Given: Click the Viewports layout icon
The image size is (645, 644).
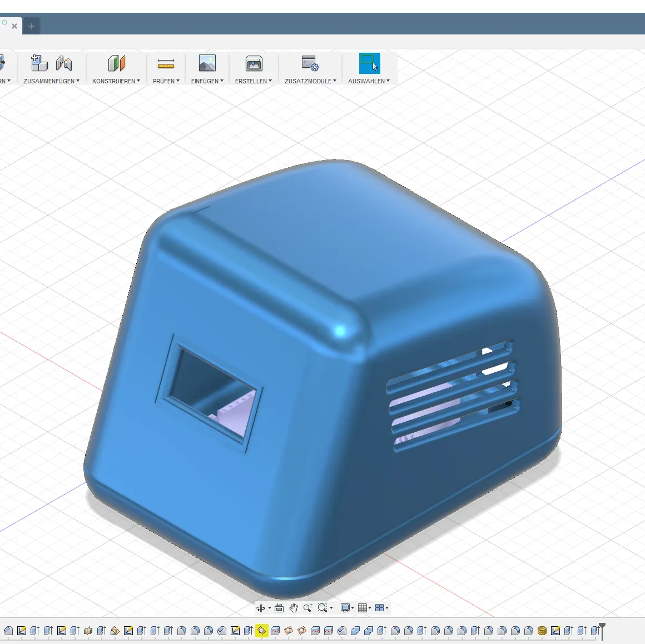Looking at the screenshot, I should click(379, 608).
